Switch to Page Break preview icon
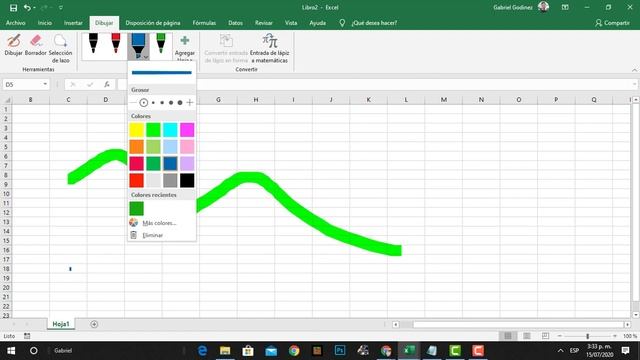Viewport: 640px width, 360px height. tap(545, 336)
